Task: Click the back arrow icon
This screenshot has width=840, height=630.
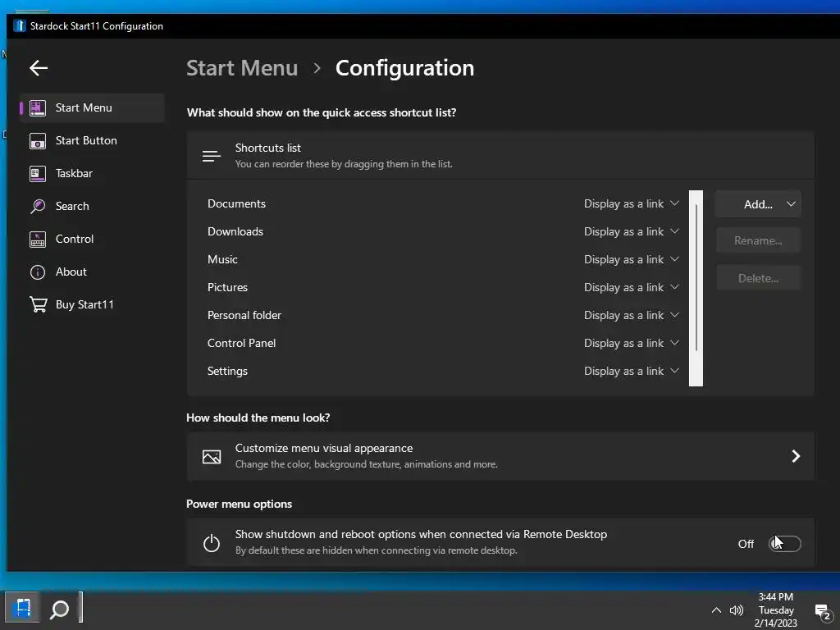Action: [x=39, y=68]
